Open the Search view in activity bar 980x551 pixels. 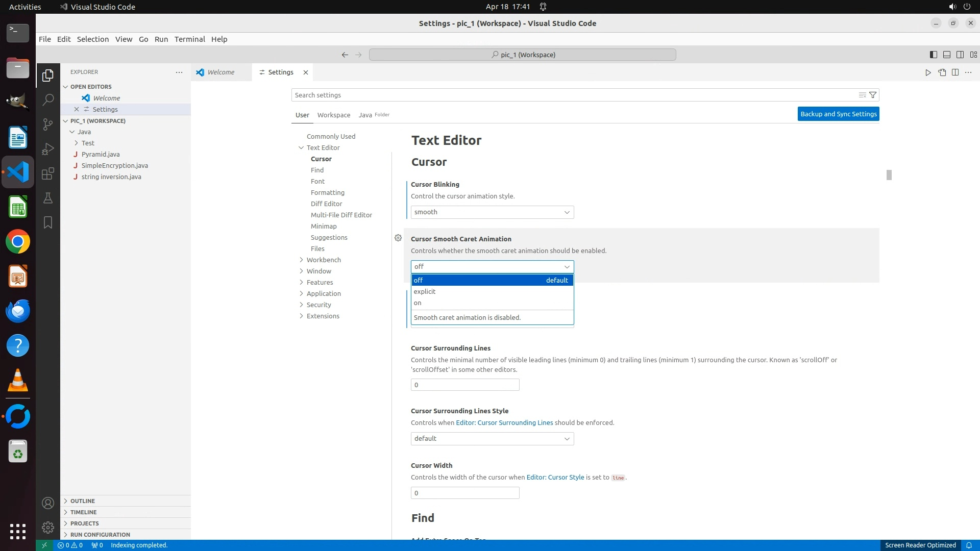48,99
